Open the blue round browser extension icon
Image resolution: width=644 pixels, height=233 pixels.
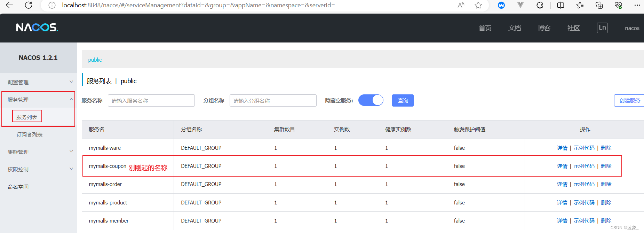click(501, 5)
